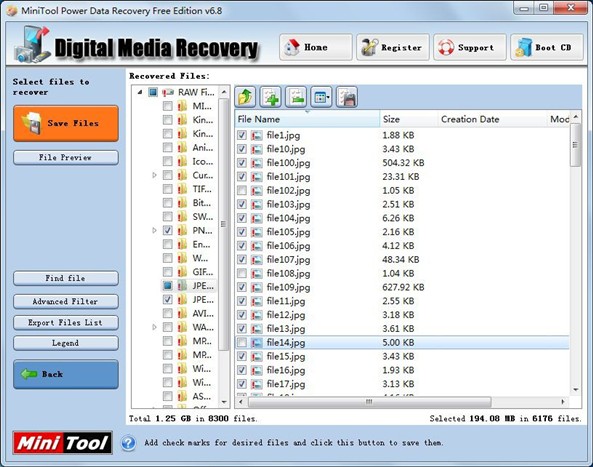Click the file list right scroll arrow
This screenshot has height=467, width=593.
pyautogui.click(x=564, y=402)
